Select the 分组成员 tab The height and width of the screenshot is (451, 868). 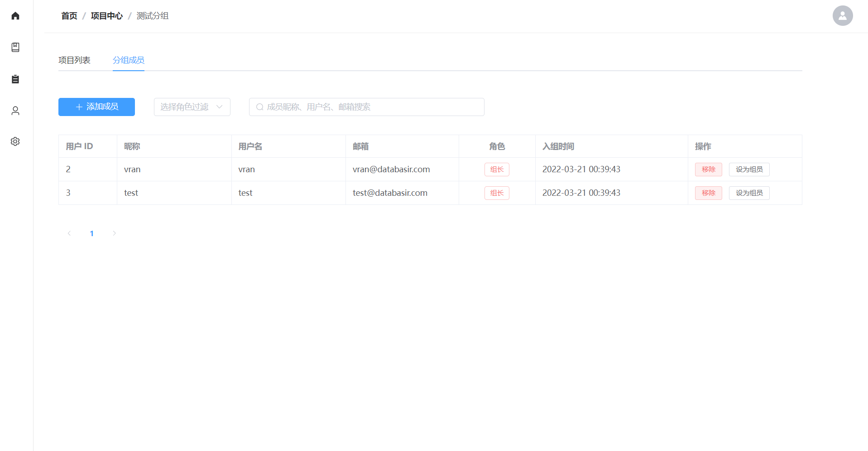click(129, 60)
